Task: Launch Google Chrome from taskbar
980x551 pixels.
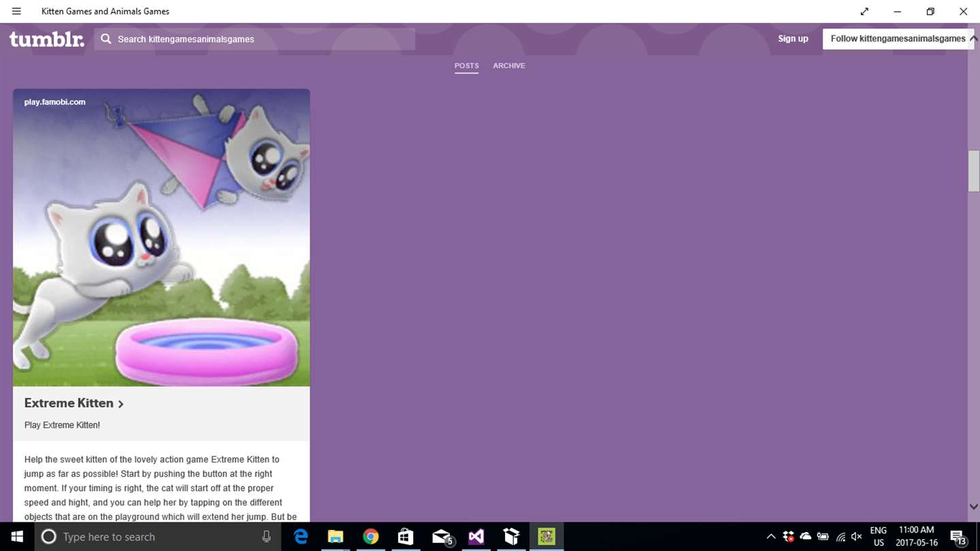Action: pos(370,537)
